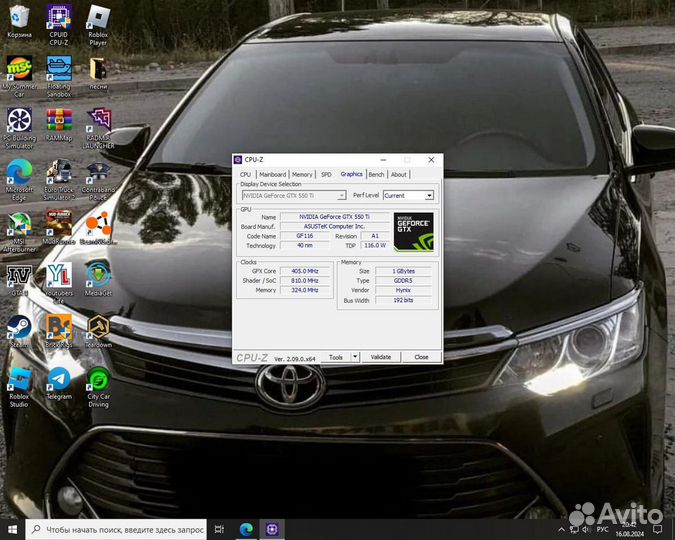Screen dimensions: 675x540
Task: Open the Telegram desktop shortcut
Action: pyautogui.click(x=58, y=380)
